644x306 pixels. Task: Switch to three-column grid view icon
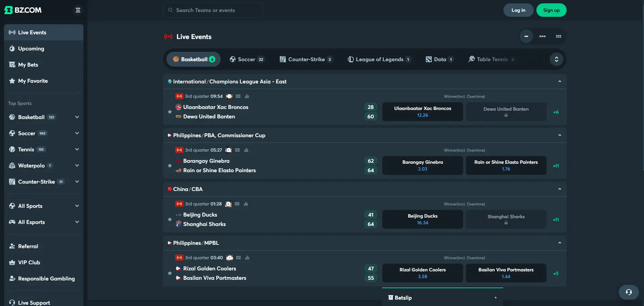tap(559, 36)
